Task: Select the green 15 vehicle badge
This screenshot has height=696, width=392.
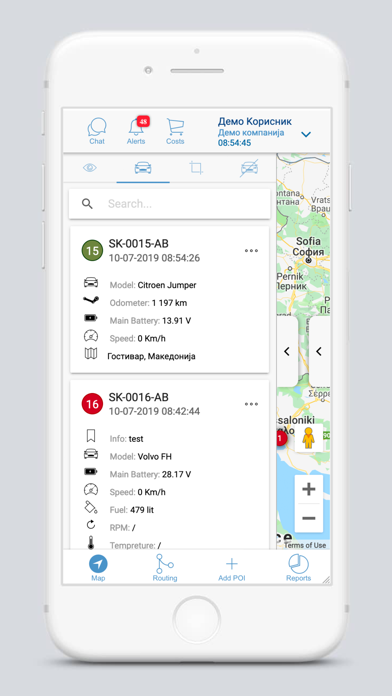Action: [92, 251]
